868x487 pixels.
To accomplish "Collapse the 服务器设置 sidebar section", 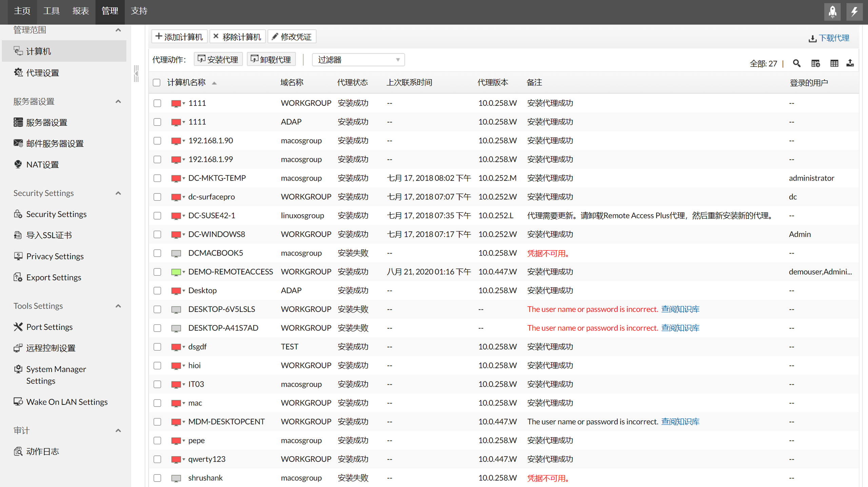I will [x=118, y=101].
